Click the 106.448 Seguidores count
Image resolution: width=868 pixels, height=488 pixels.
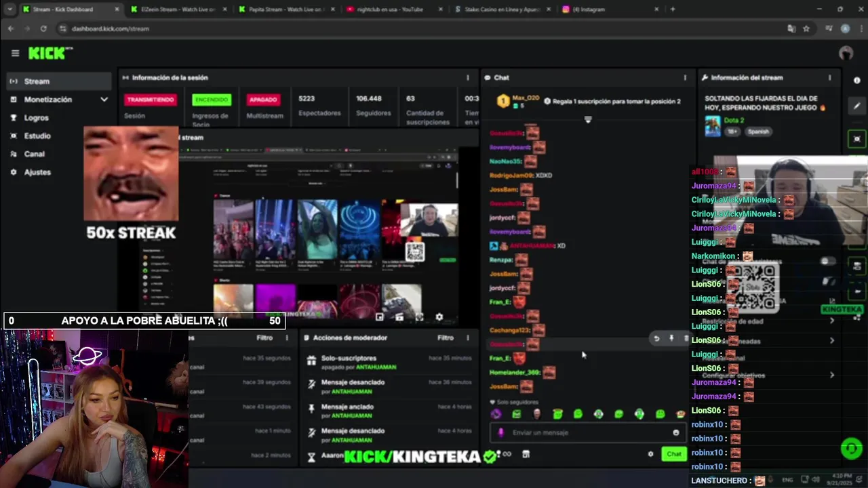tap(374, 106)
